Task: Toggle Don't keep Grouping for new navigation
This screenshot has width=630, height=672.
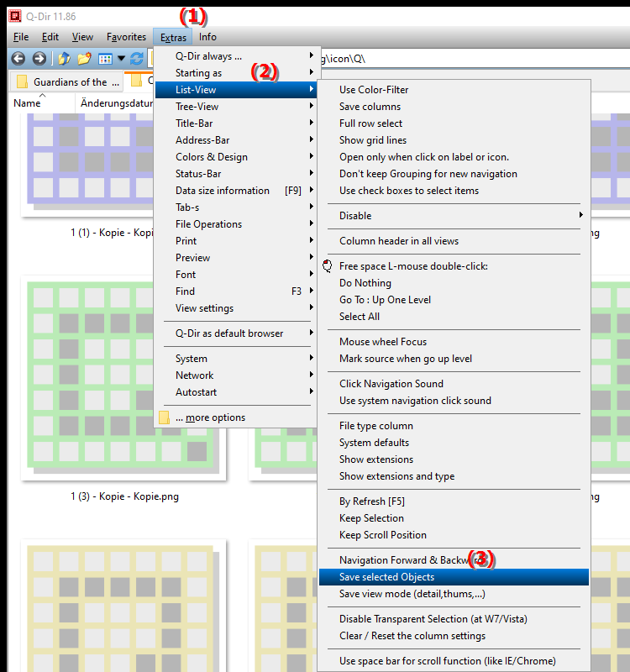Action: coord(454,174)
